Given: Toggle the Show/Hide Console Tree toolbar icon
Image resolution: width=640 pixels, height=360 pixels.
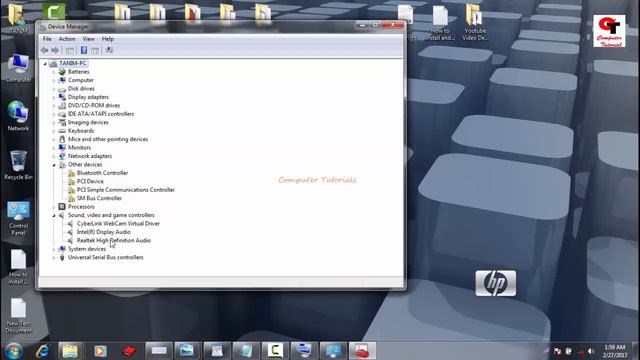Looking at the screenshot, I should tap(70, 50).
